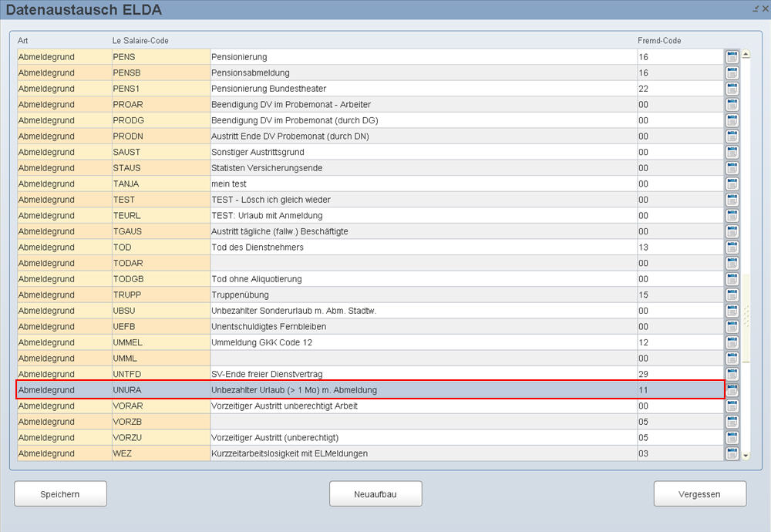
Task: Click Fremd-Code 03 of WEZ row
Action: pyautogui.click(x=681, y=453)
